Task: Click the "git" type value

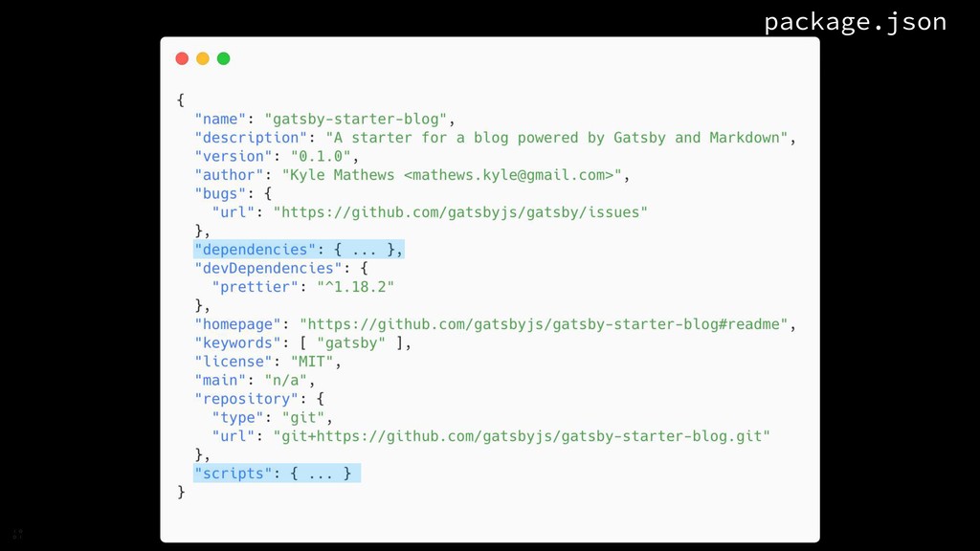Action: tap(303, 417)
